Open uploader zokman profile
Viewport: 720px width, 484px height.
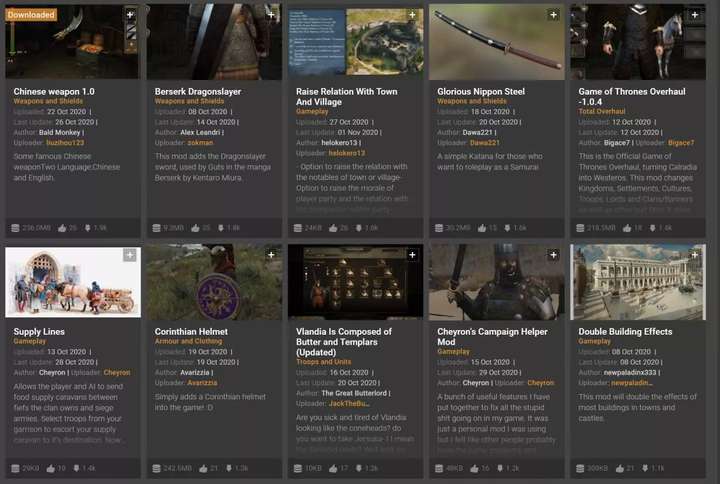click(x=200, y=143)
